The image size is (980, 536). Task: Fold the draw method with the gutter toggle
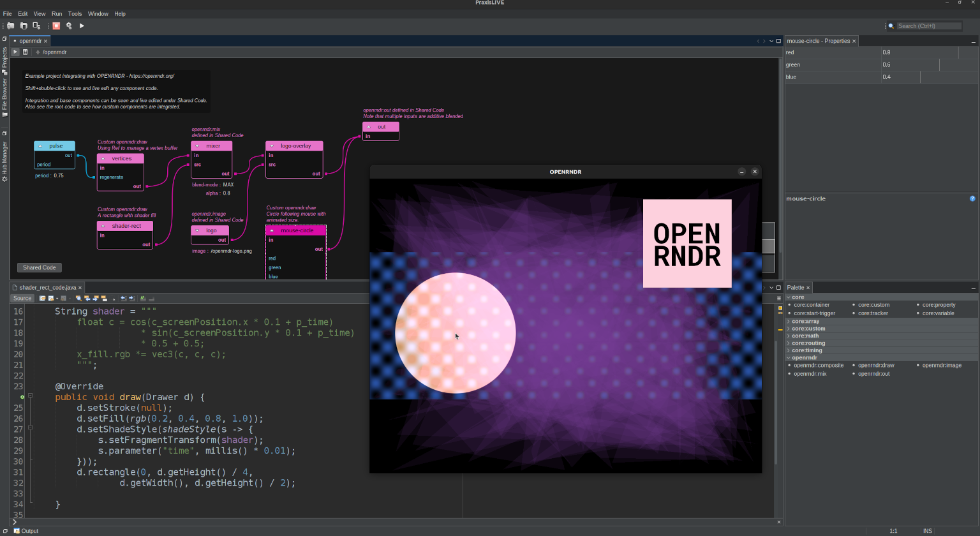click(x=30, y=396)
